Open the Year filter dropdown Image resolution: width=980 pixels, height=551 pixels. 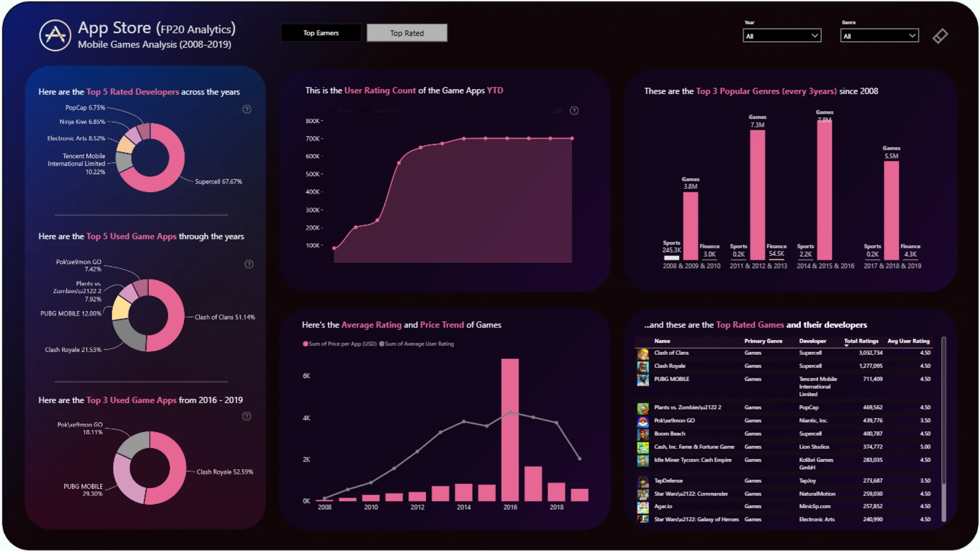(x=782, y=36)
